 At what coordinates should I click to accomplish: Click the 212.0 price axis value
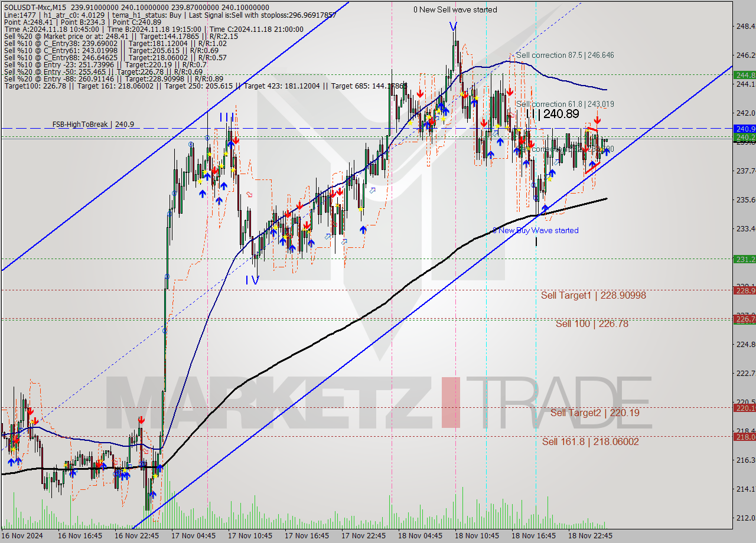[x=745, y=518]
